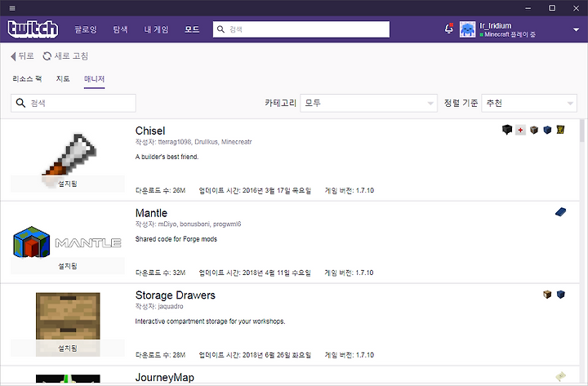The width and height of the screenshot is (588, 386).
Task: Click Chisel's first dark cube category icon
Action: coord(507,130)
